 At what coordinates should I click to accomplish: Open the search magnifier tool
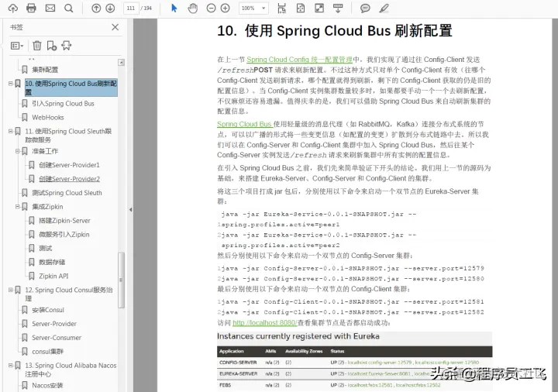point(69,9)
